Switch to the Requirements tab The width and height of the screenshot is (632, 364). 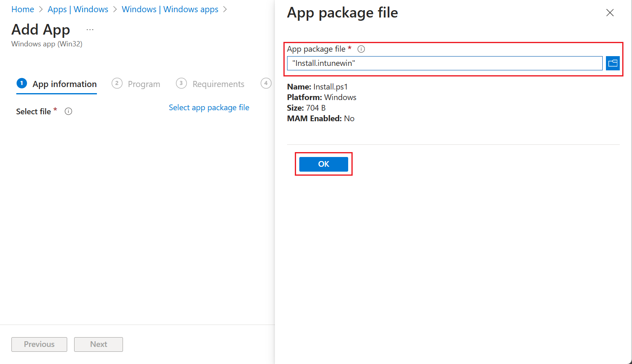(x=218, y=84)
